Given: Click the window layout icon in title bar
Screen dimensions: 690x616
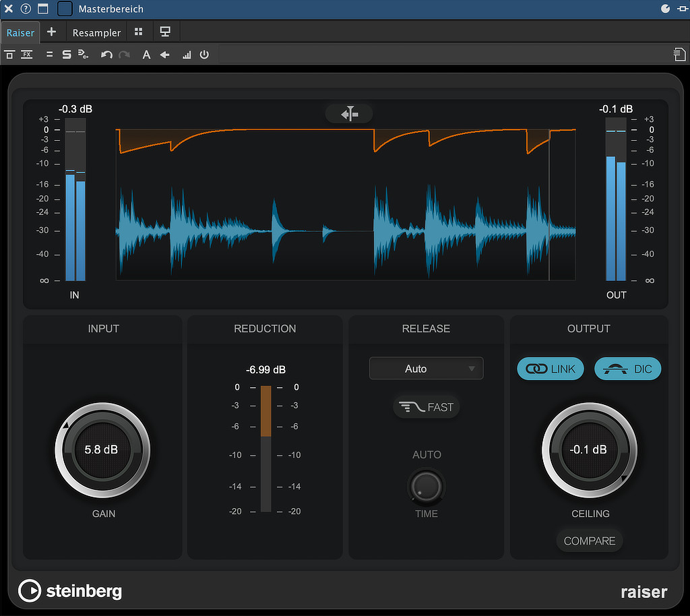Looking at the screenshot, I should (x=42, y=8).
